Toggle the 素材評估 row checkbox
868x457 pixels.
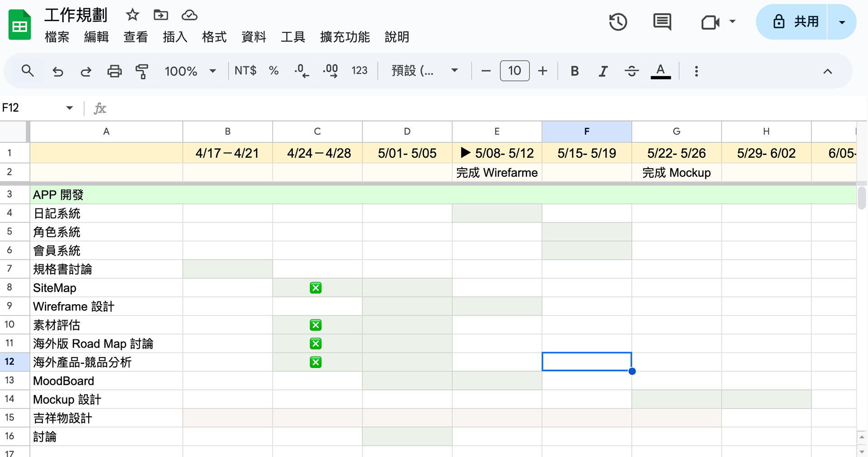coord(316,325)
